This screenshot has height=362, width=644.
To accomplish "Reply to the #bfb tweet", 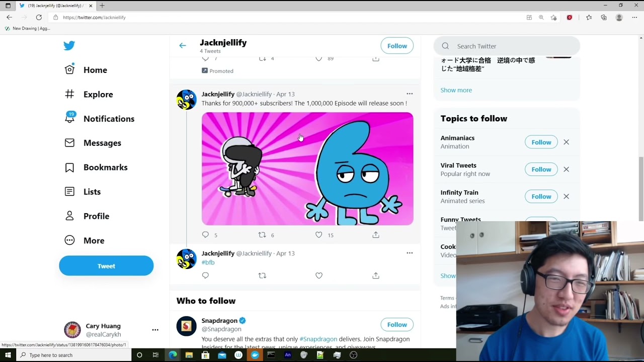I will click(205, 276).
